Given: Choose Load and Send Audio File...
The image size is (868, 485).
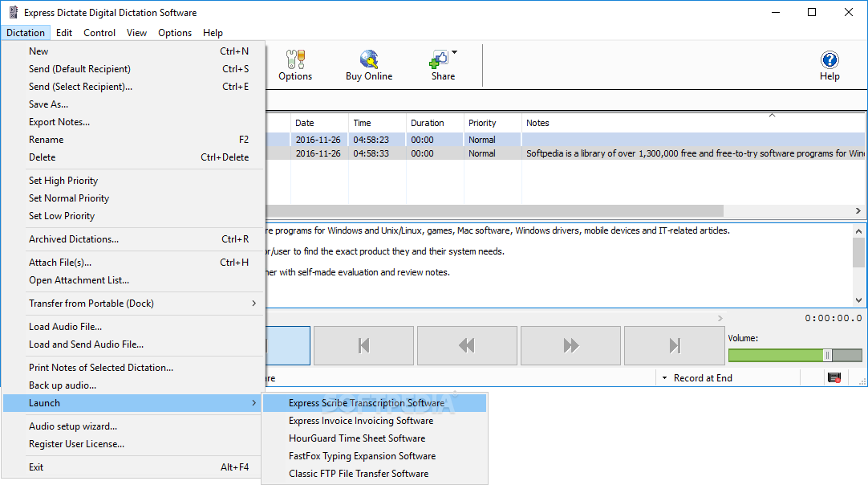Looking at the screenshot, I should [133, 344].
